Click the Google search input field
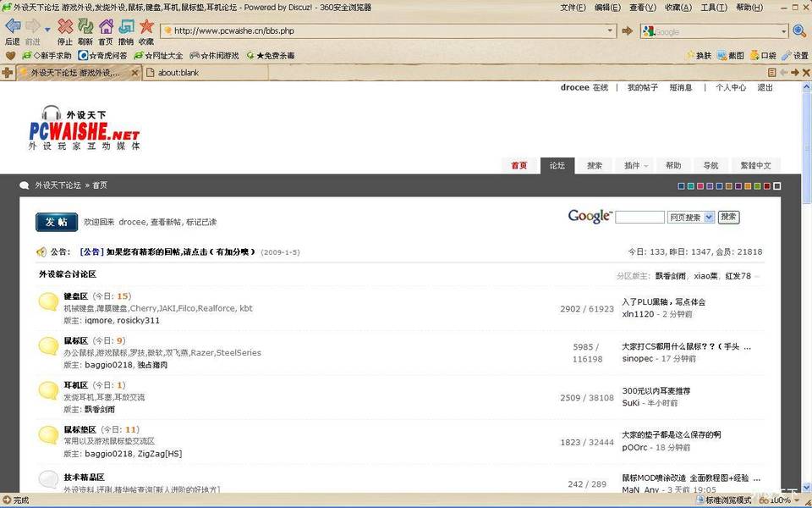Image resolution: width=812 pixels, height=508 pixels. (x=639, y=218)
